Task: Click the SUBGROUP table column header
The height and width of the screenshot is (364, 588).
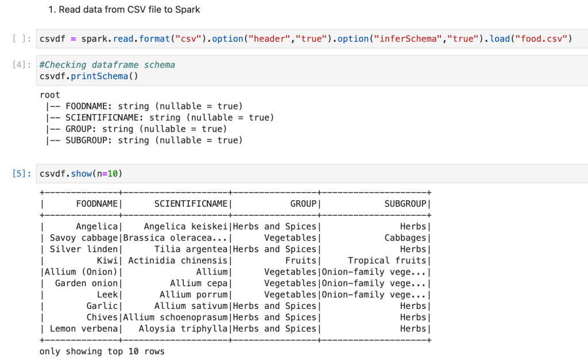Action: tap(405, 204)
